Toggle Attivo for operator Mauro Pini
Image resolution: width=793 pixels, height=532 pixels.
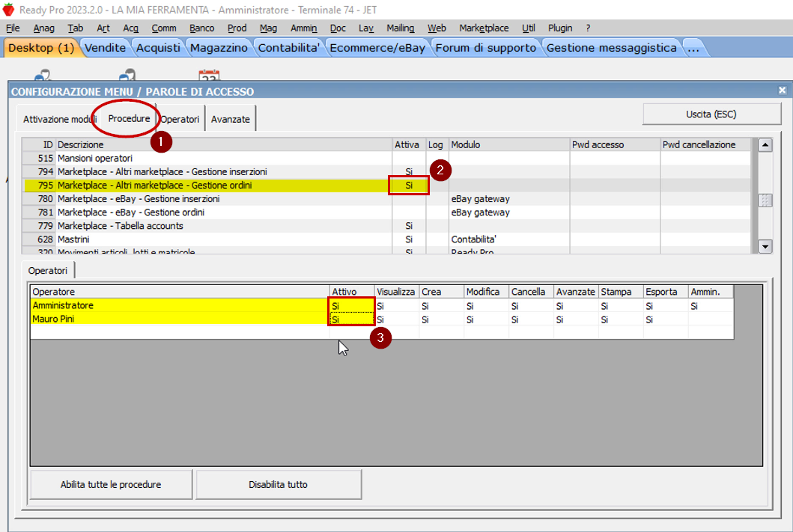[351, 319]
